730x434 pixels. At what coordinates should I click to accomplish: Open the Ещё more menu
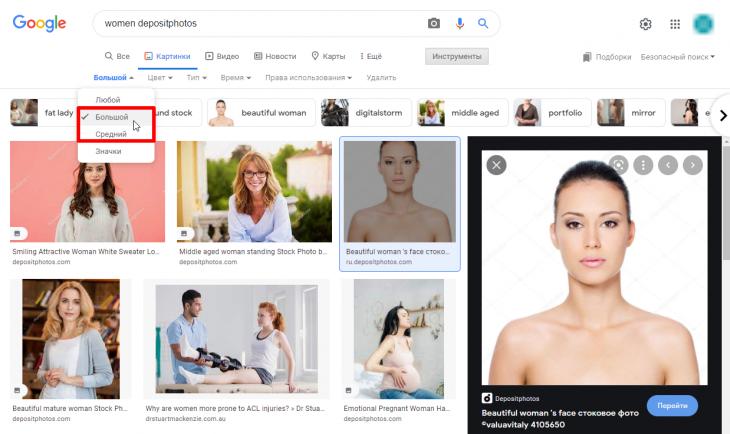click(x=371, y=56)
